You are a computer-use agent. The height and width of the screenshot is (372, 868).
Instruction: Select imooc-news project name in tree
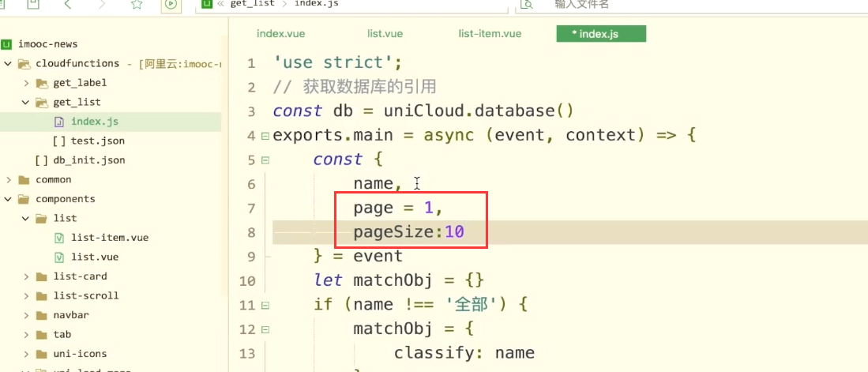pos(48,44)
